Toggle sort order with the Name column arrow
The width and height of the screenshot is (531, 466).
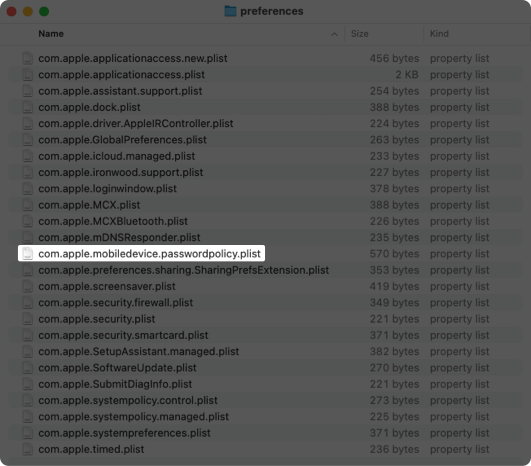pos(334,34)
